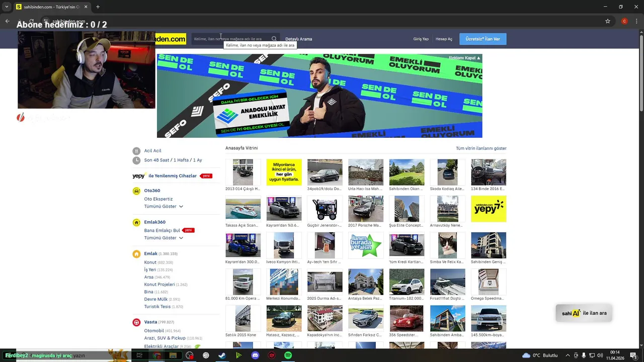Open Bana Emlakçı Bul link
The width and height of the screenshot is (644, 362).
click(x=162, y=230)
